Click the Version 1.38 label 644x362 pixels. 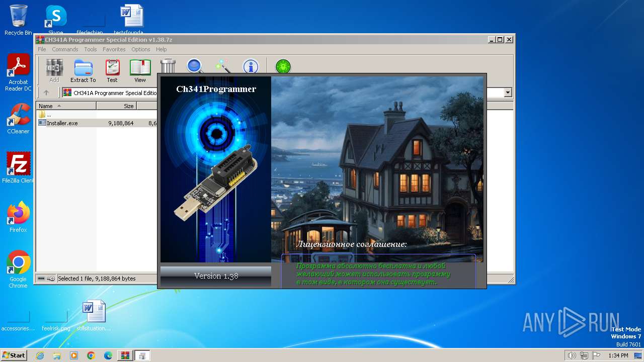pyautogui.click(x=216, y=276)
